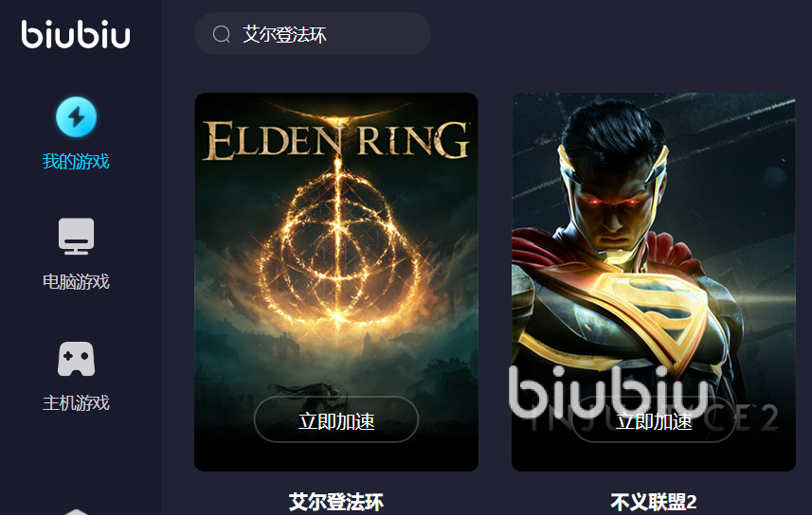Open the 艾尔登法环 title link
This screenshot has width=812, height=515.
pyautogui.click(x=336, y=502)
